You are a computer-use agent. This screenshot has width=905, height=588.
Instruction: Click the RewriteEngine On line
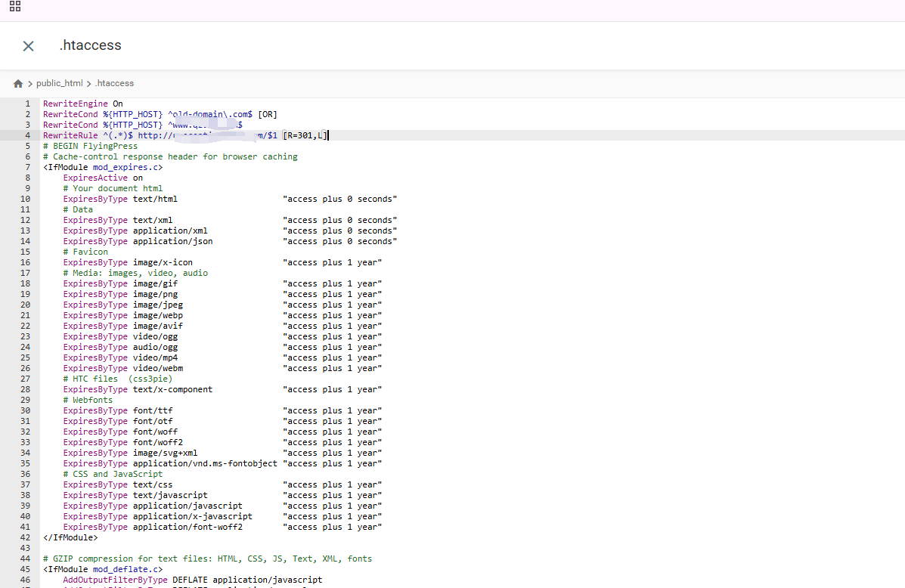coord(83,104)
